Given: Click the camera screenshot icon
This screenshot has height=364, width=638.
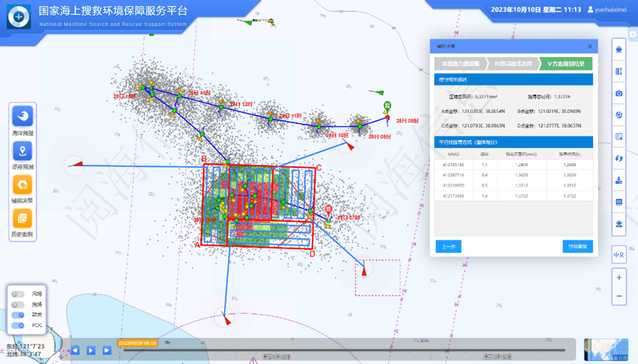Looking at the screenshot, I should (x=619, y=94).
